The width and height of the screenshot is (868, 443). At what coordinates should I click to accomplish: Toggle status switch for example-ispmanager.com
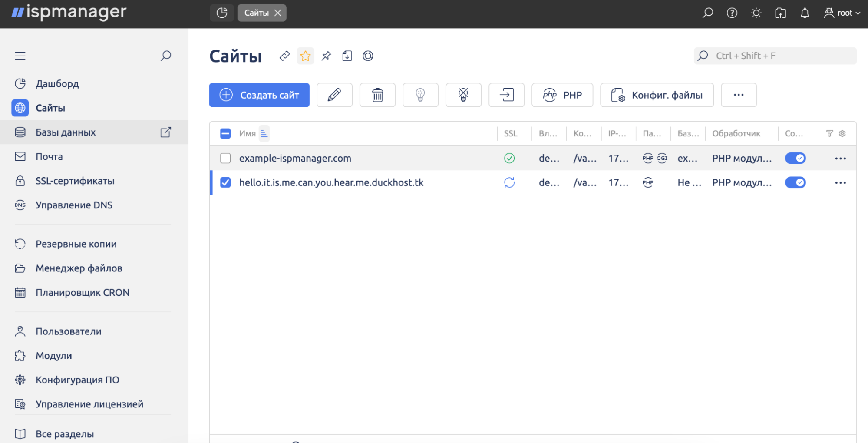pos(795,158)
